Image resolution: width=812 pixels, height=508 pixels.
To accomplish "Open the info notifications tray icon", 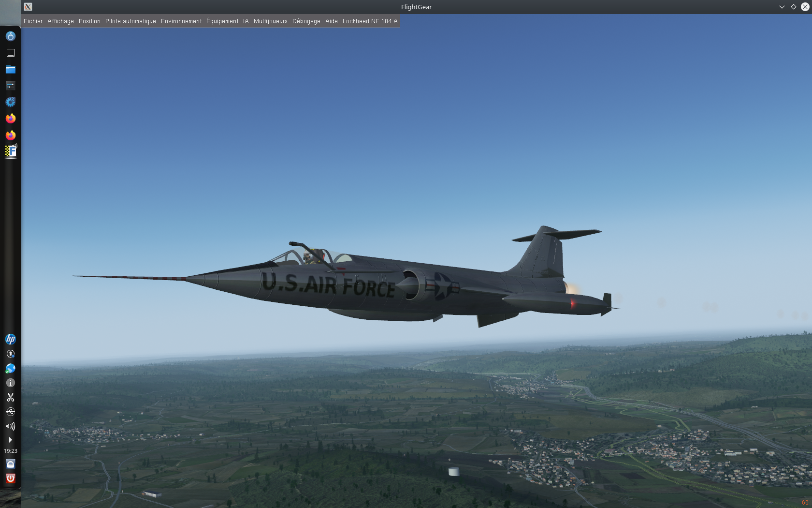I will click(10, 383).
